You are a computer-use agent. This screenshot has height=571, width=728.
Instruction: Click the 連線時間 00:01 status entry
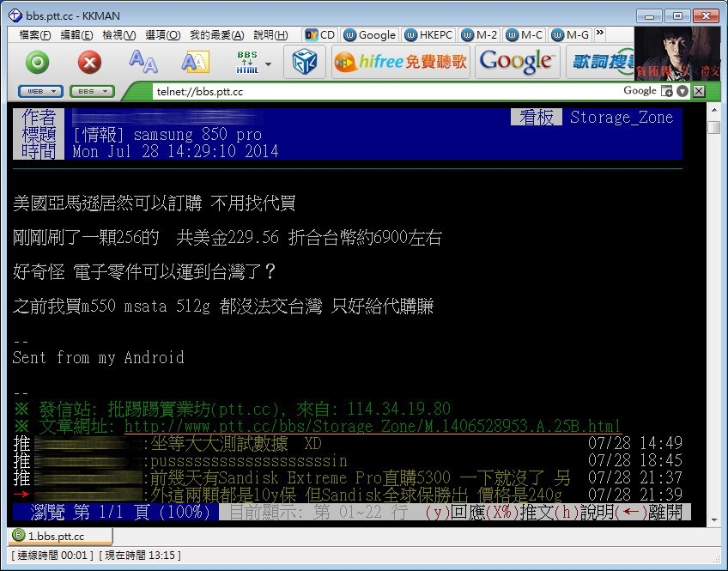click(x=52, y=556)
